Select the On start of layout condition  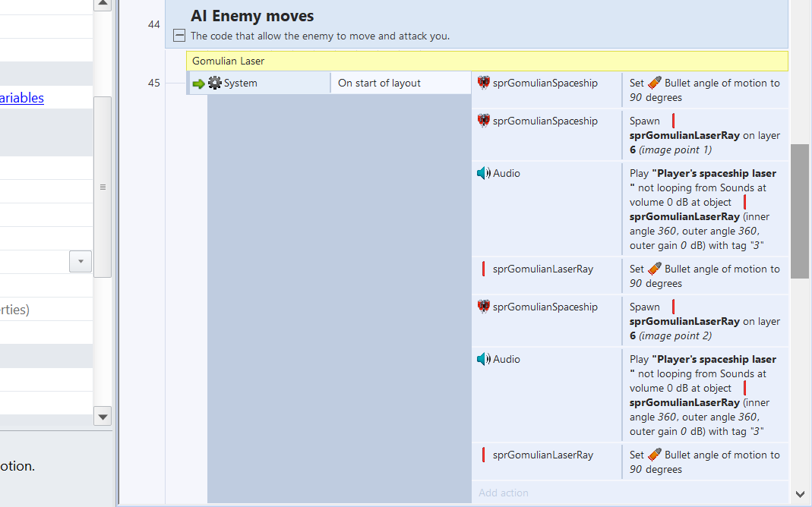(x=400, y=83)
